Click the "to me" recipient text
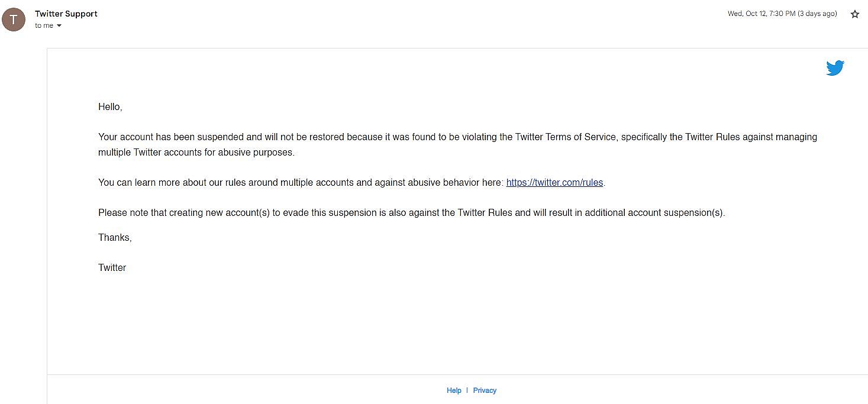This screenshot has height=404, width=868. coord(44,26)
